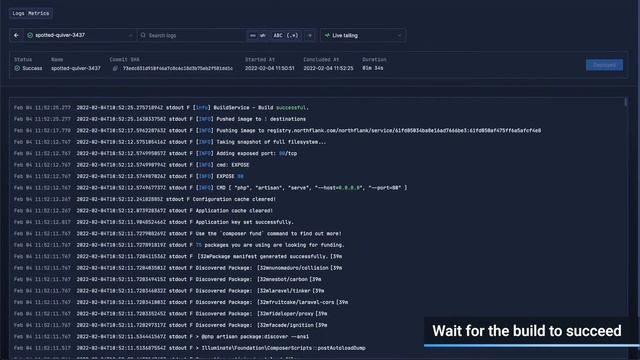Screen dimensions: 640x360
Task: Click the Concluded At value 2022-02-04 11:52:25
Action: (x=328, y=68)
